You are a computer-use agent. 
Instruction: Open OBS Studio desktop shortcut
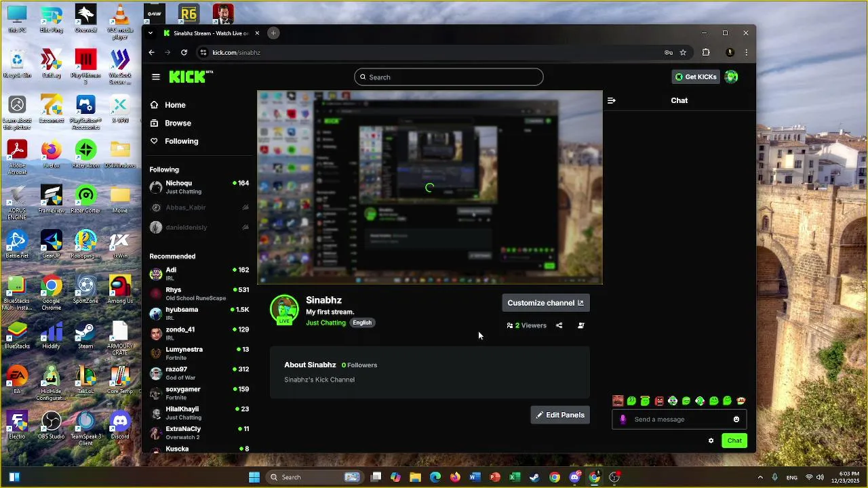coord(51,425)
